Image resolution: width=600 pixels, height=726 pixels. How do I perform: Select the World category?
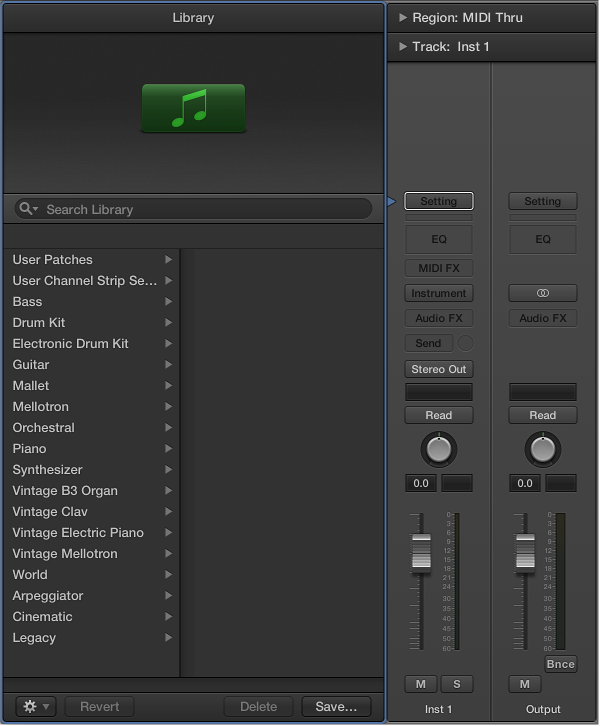92,575
